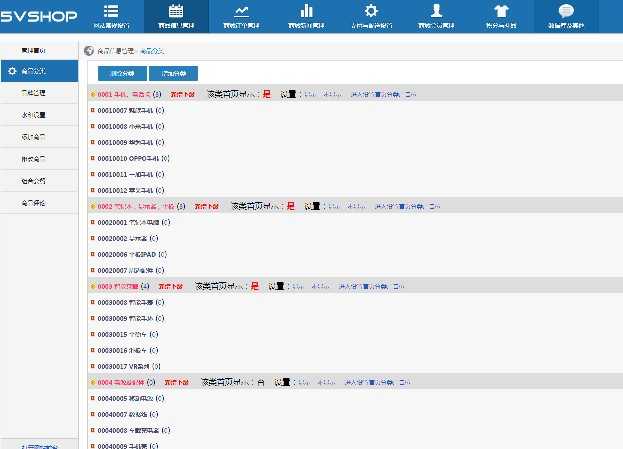The width and height of the screenshot is (623, 449).
Task: Toggle the red 是 flag in row 0001
Action: (266, 94)
